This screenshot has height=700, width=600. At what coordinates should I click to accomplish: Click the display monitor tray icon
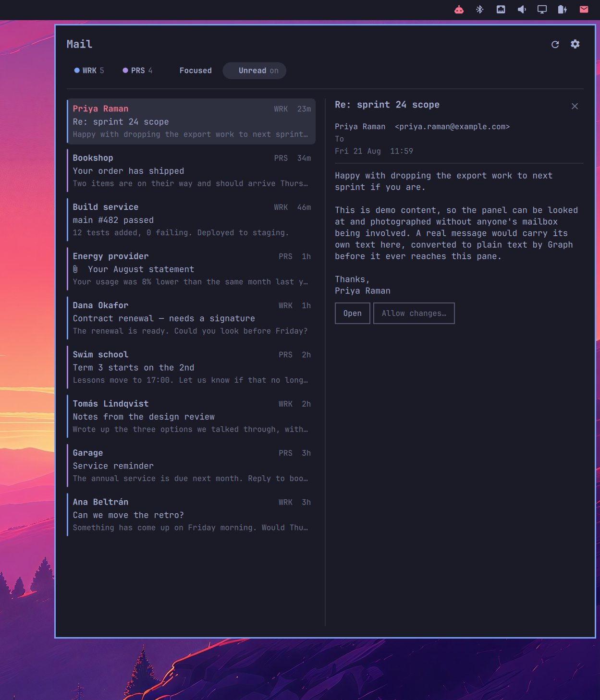[542, 10]
